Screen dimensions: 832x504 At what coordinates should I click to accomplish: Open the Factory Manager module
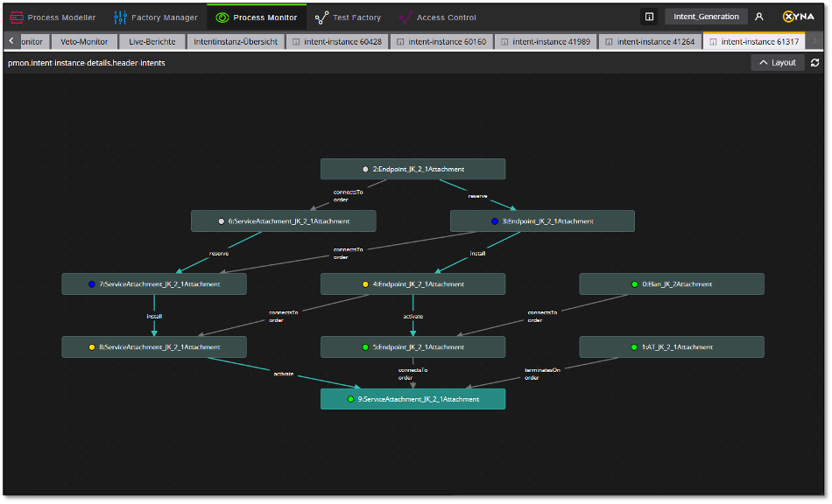(x=155, y=17)
